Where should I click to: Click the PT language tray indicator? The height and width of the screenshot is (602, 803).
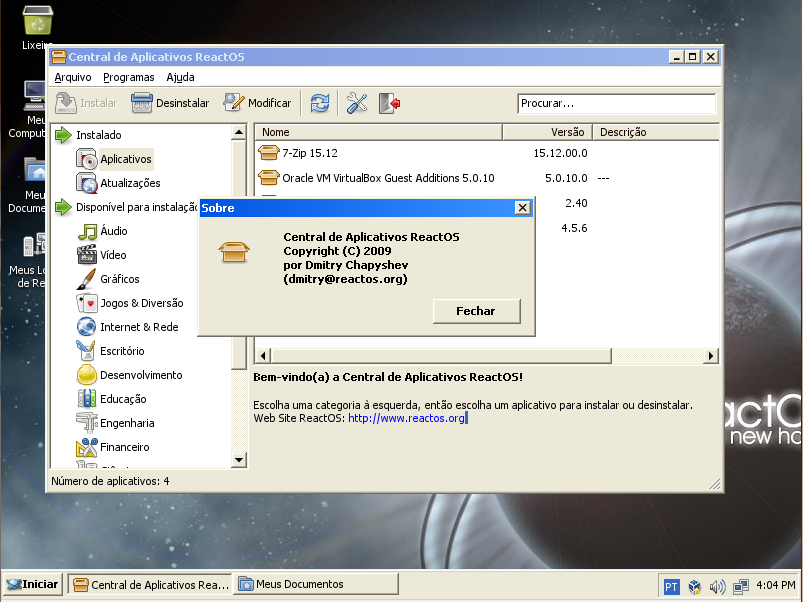coord(671,586)
